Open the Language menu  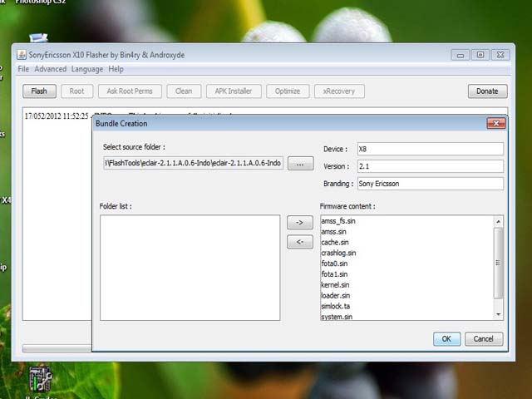tap(87, 69)
